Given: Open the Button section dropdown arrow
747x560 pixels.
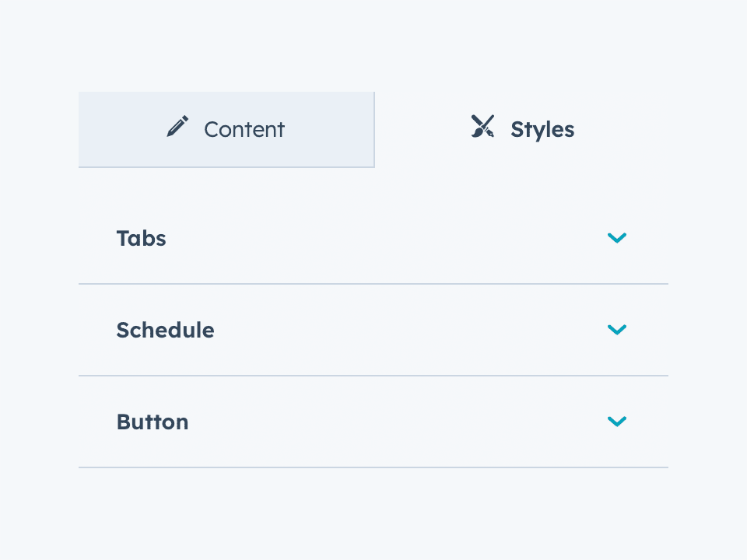Looking at the screenshot, I should (617, 422).
